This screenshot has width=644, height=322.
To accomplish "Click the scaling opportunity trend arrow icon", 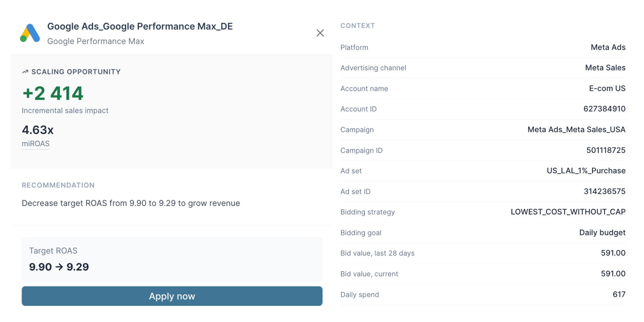I will click(x=25, y=72).
